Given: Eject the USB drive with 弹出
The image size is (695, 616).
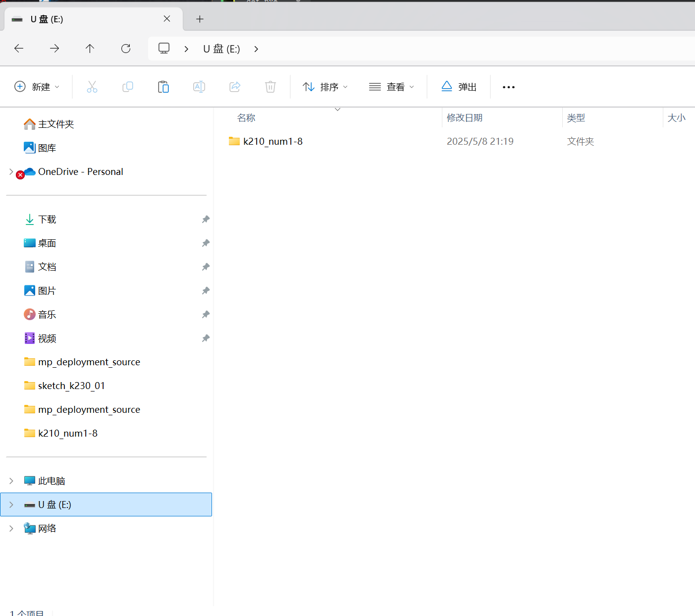Looking at the screenshot, I should [459, 87].
